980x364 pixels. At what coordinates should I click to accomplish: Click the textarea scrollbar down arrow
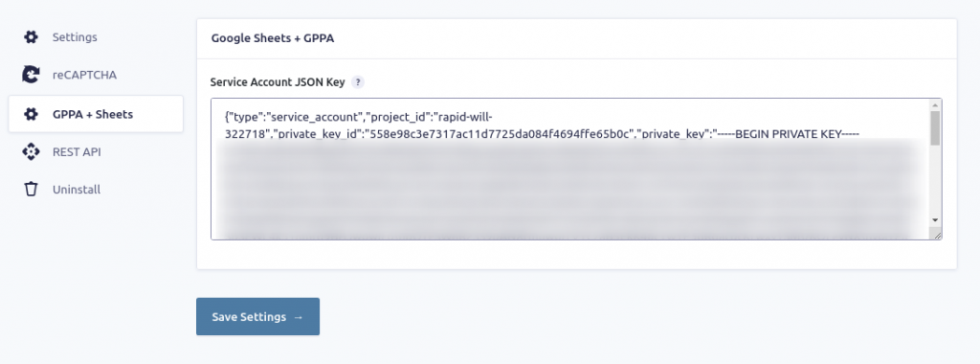point(935,220)
